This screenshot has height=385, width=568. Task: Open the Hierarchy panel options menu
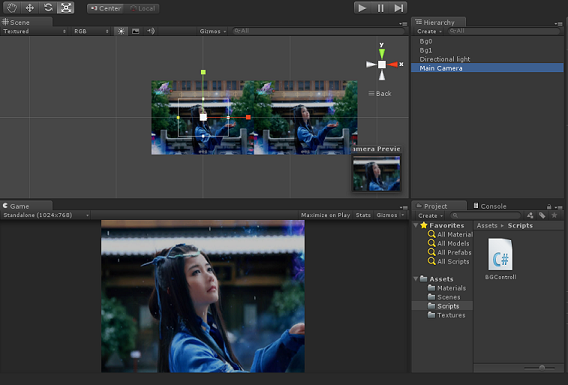558,24
